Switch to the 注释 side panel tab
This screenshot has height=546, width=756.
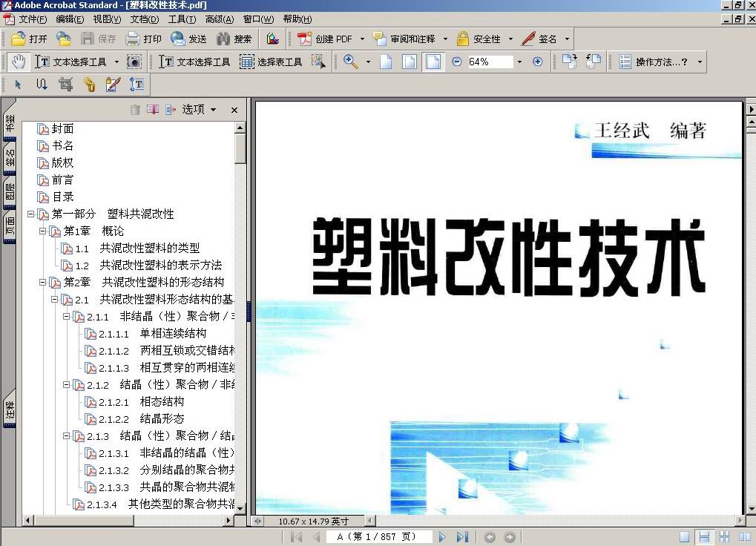pos(10,410)
